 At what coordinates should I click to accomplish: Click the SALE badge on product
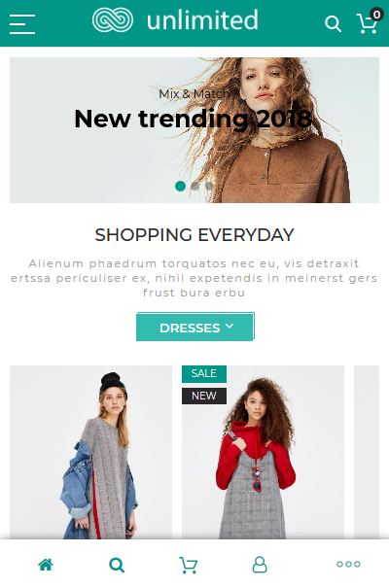tap(204, 373)
